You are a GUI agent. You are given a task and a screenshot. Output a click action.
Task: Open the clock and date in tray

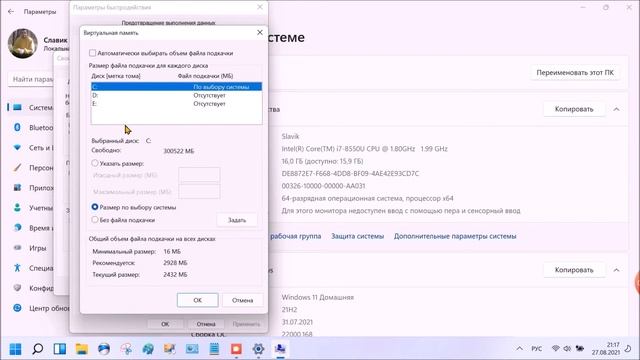click(606, 348)
